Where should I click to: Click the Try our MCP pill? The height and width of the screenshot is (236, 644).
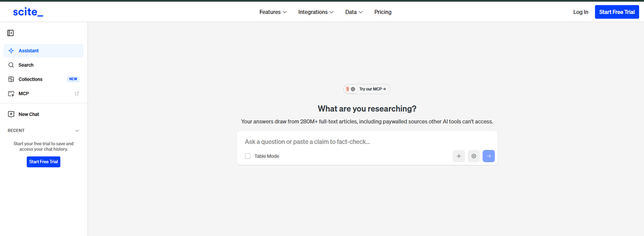point(367,89)
